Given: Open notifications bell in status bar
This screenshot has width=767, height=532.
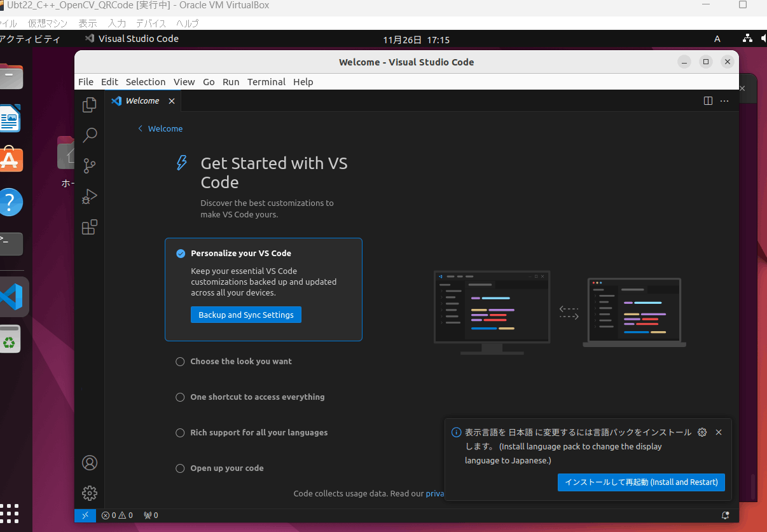Looking at the screenshot, I should tap(725, 515).
